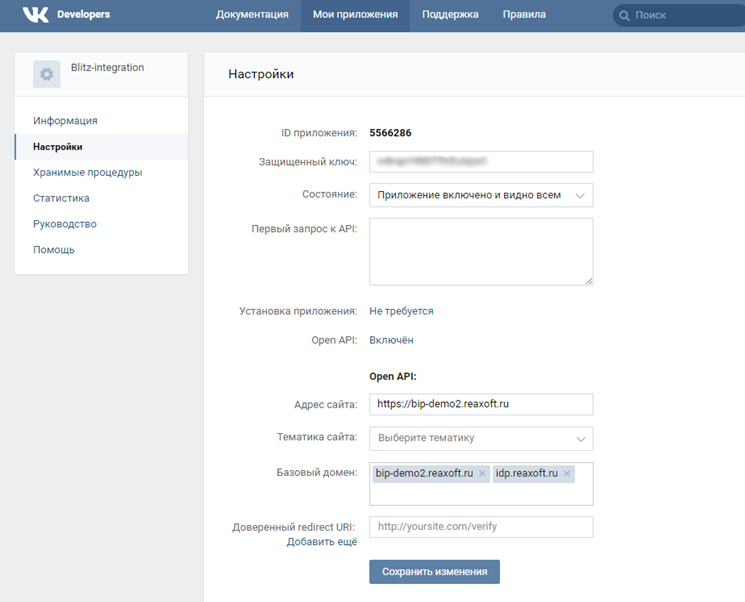The width and height of the screenshot is (745, 602).
Task: Open the Документация menu
Action: coord(252,15)
